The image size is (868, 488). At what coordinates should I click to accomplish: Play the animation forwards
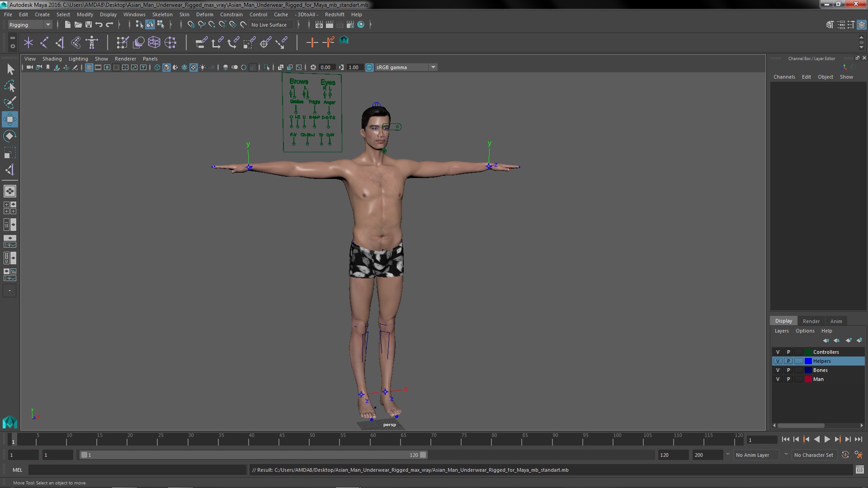pyautogui.click(x=827, y=439)
